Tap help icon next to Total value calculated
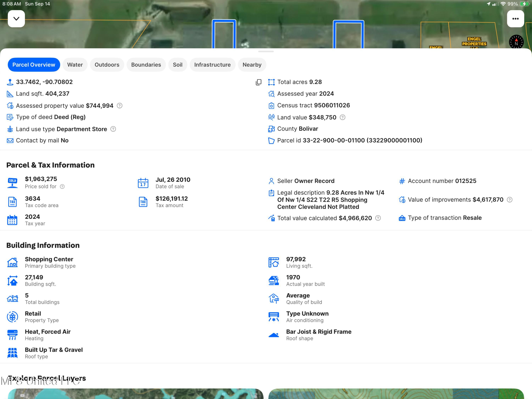 click(378, 218)
